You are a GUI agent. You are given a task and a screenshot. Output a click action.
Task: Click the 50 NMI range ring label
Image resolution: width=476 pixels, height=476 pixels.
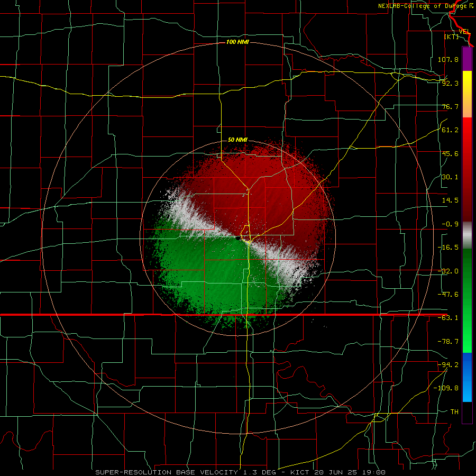point(237,140)
